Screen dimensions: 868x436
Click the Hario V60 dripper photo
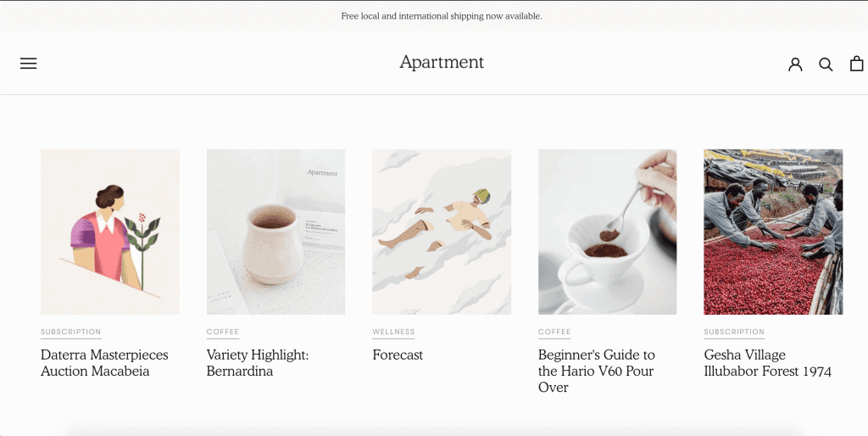point(607,232)
